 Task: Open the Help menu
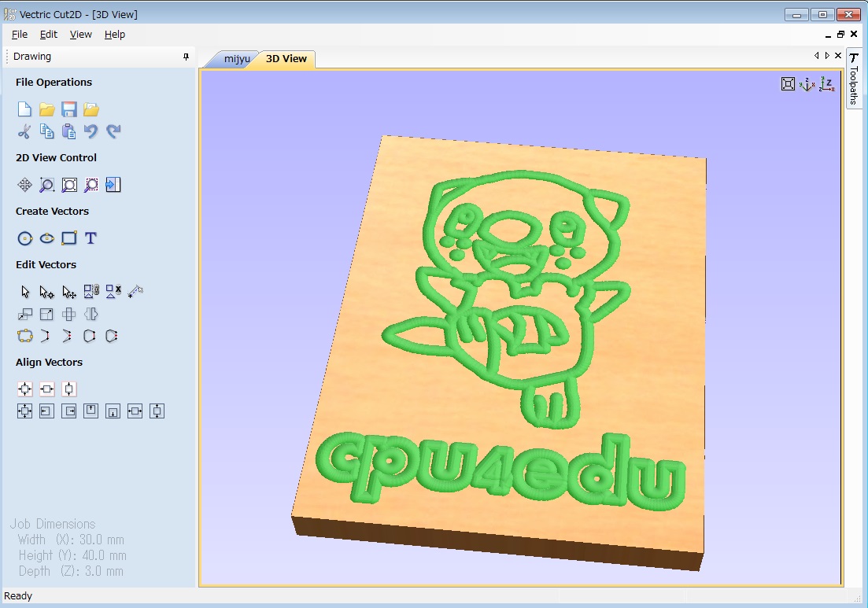tap(115, 35)
